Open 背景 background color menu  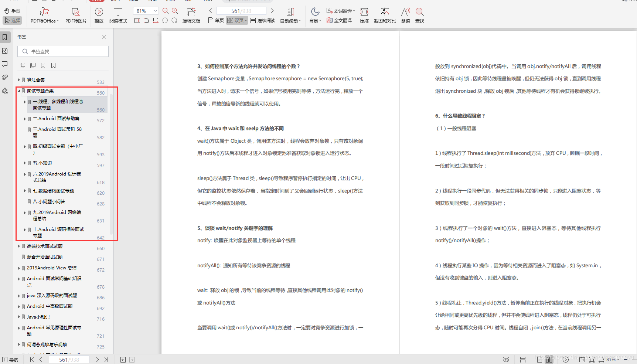pos(315,16)
